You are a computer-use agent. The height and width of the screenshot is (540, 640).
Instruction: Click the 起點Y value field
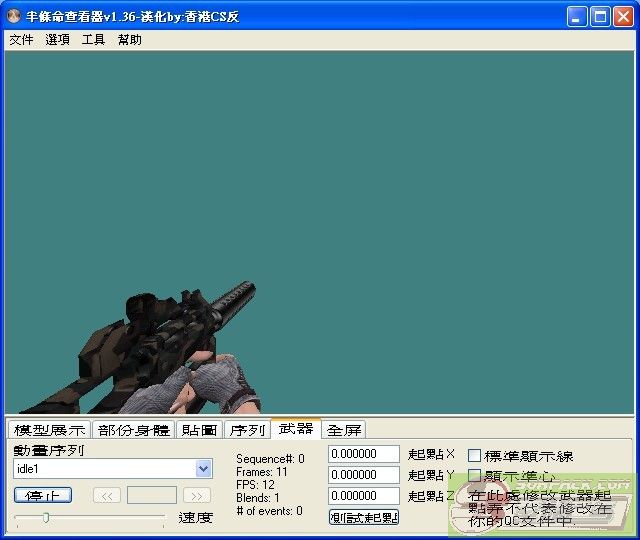coord(364,475)
